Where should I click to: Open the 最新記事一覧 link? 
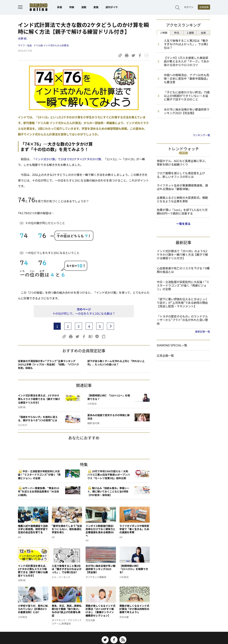(x=202, y=332)
